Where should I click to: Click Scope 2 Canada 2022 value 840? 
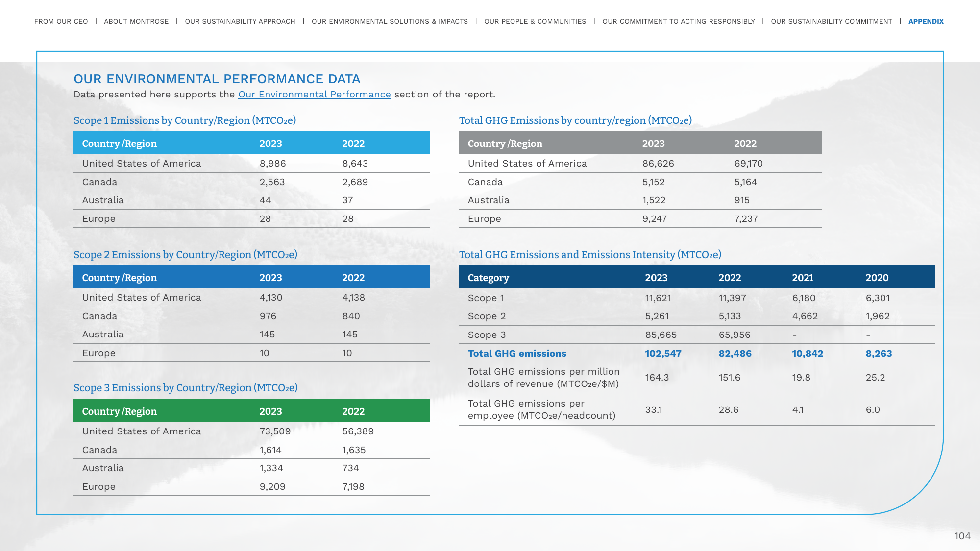tap(351, 316)
